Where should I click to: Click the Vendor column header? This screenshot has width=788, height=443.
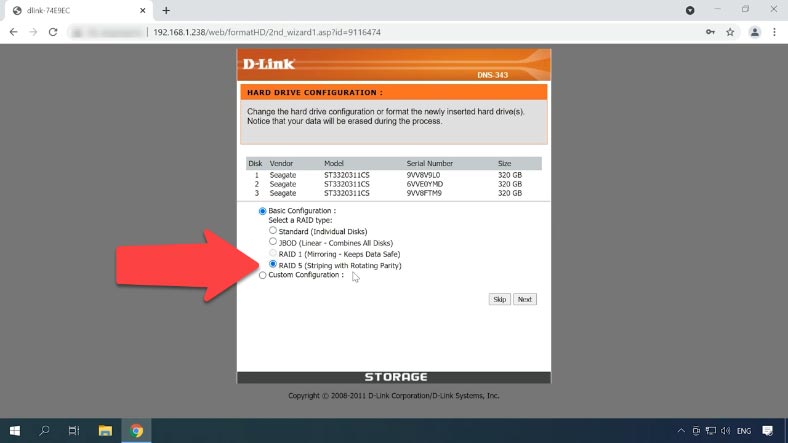point(281,163)
